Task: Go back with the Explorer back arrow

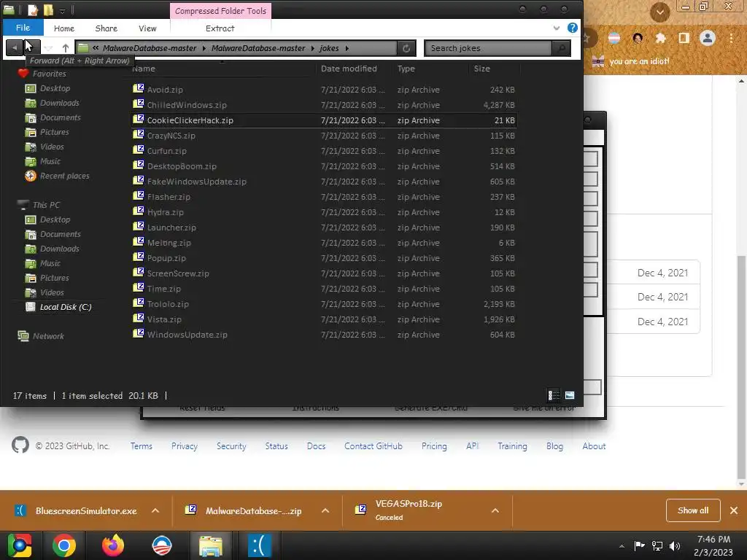Action: [15, 47]
